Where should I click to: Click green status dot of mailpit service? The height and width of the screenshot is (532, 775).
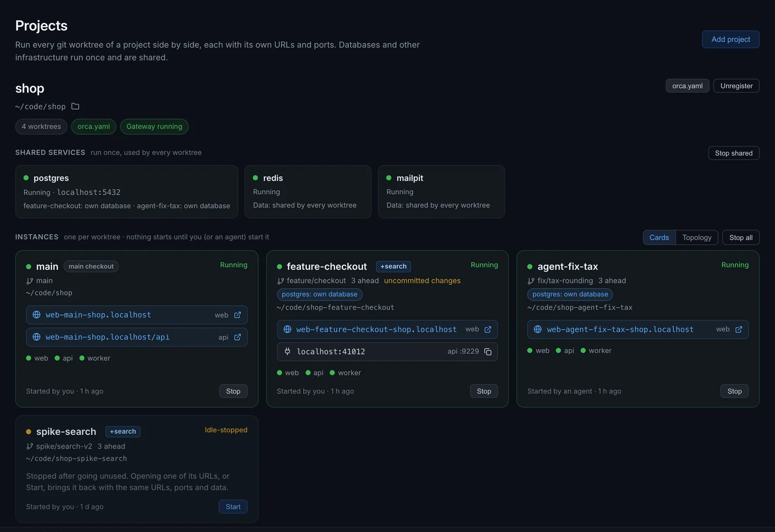click(x=389, y=178)
